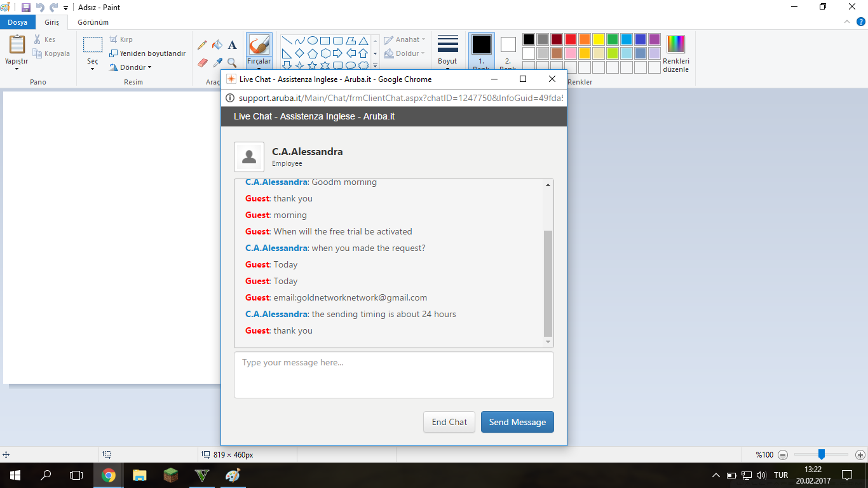Image resolution: width=868 pixels, height=488 pixels.
Task: Open the Döndür (rotate) dropdown
Action: (130, 67)
